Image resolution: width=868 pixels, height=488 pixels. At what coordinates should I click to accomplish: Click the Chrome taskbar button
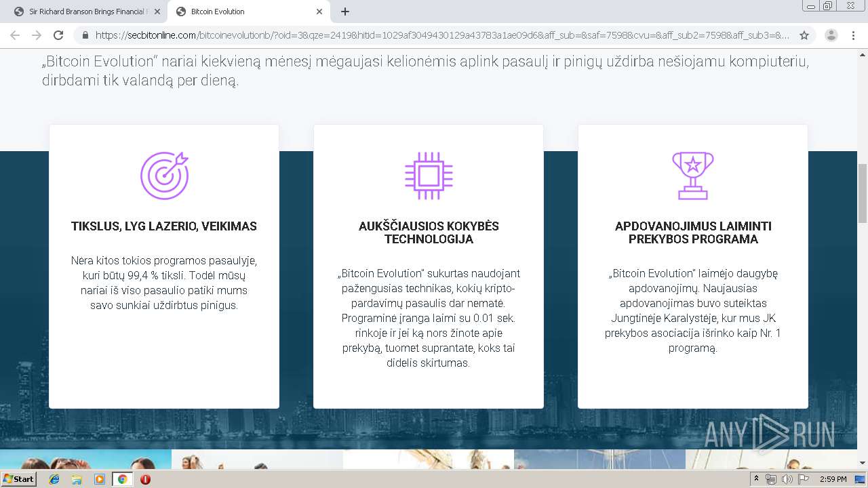(x=122, y=479)
